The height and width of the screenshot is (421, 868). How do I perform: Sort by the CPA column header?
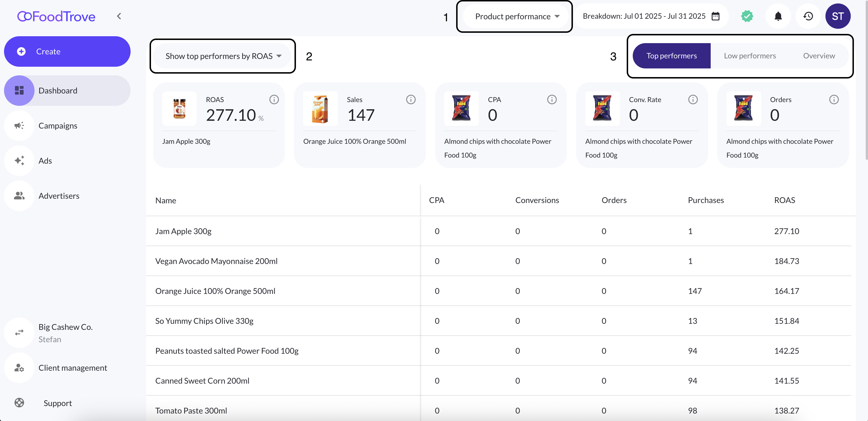[437, 200]
